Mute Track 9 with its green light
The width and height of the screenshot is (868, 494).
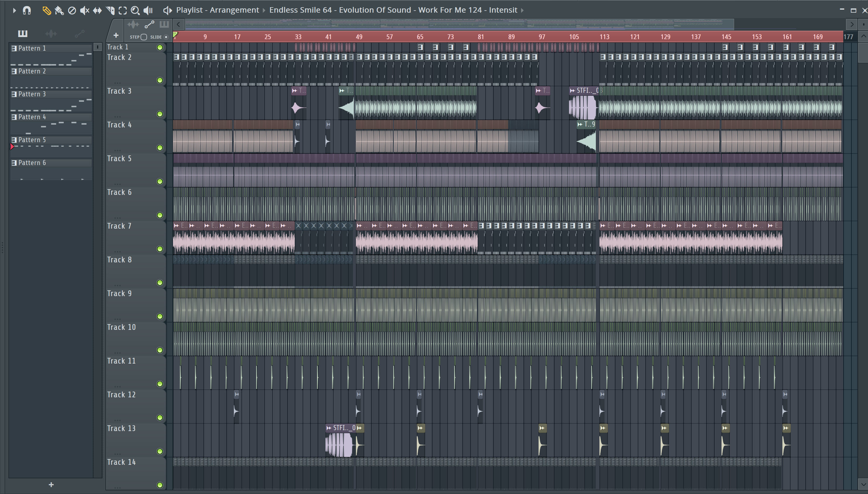point(159,317)
